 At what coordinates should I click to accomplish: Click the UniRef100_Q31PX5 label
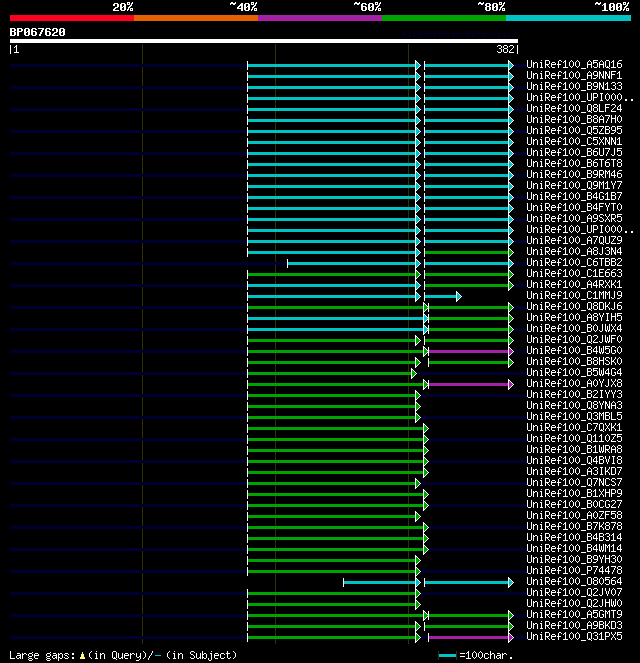tap(574, 636)
